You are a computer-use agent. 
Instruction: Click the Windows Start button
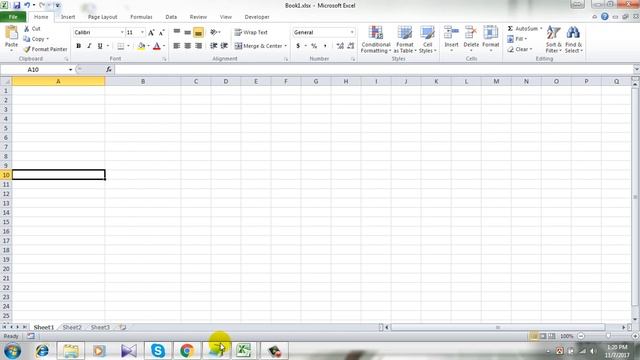tap(12, 351)
